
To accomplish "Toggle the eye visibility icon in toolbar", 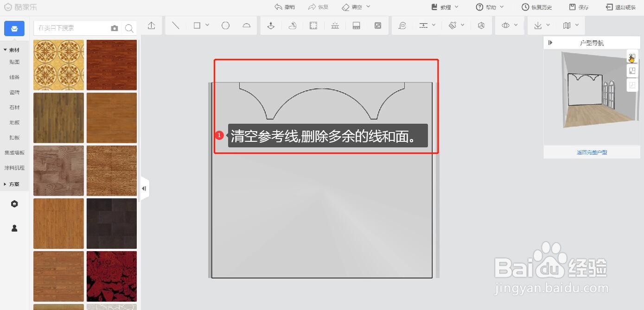I will 506,25.
